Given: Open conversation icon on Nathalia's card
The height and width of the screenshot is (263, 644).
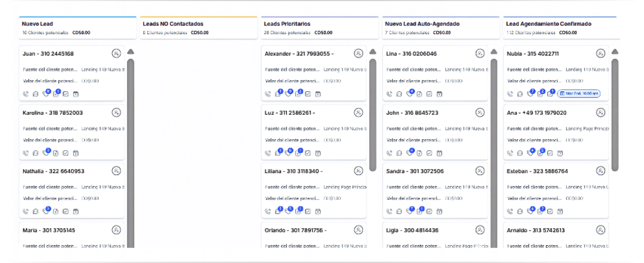Looking at the screenshot, I should pyautogui.click(x=36, y=211).
